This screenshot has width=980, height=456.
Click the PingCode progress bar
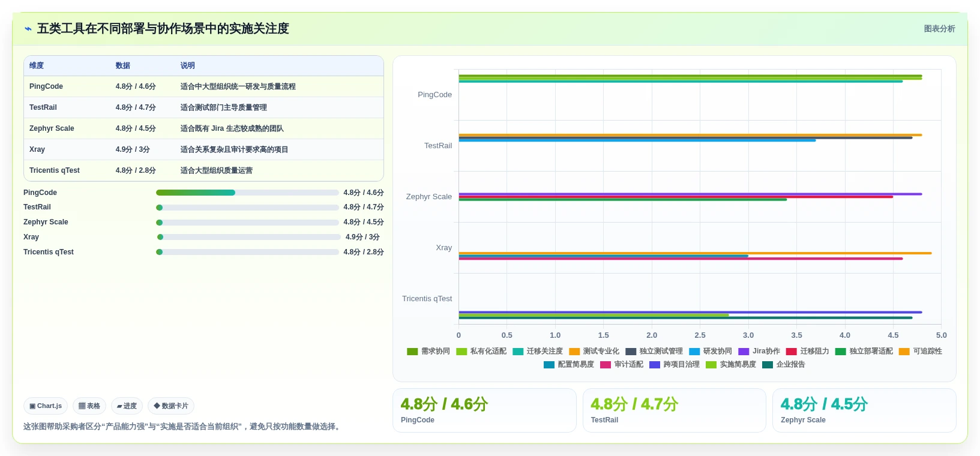click(x=247, y=193)
